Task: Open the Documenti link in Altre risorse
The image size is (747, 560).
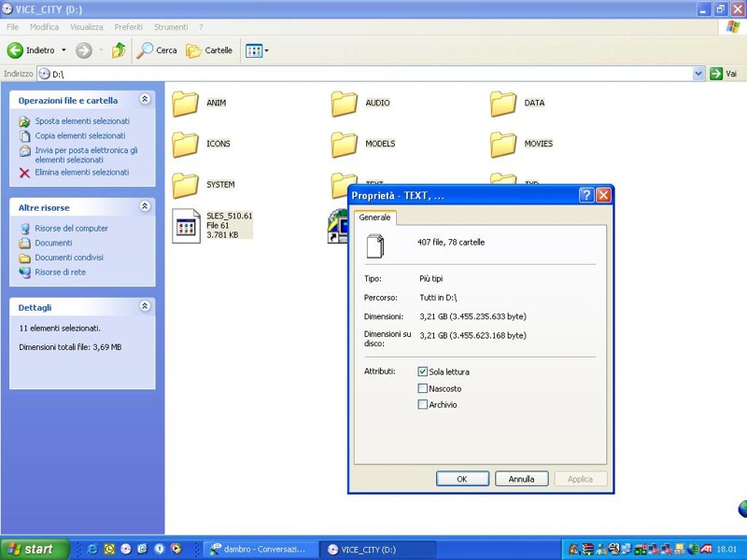Action: (53, 243)
